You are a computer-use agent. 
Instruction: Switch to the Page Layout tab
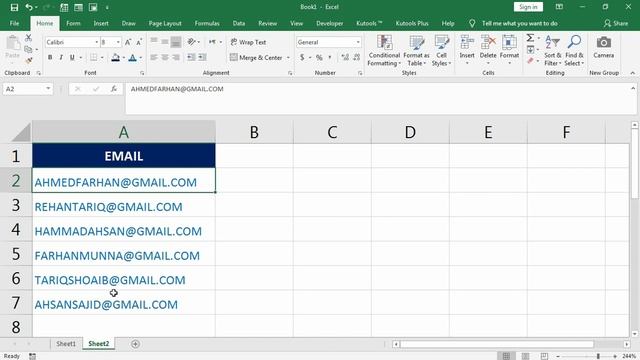(165, 23)
